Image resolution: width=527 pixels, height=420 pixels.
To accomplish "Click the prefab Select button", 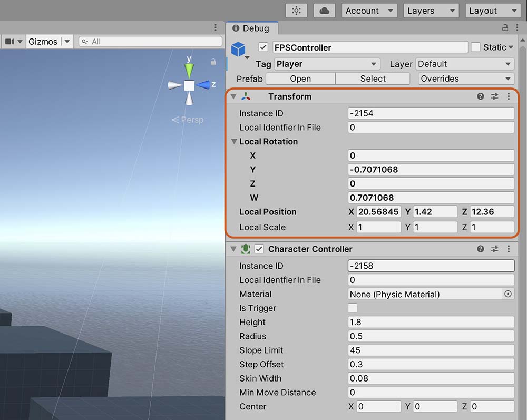I will (x=373, y=79).
